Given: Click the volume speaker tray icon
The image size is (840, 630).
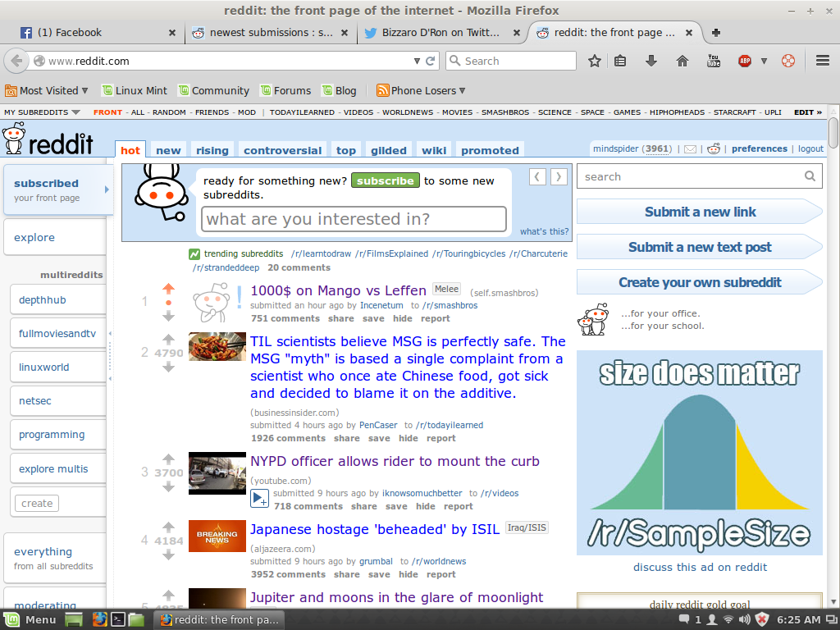Looking at the screenshot, I should point(745,620).
